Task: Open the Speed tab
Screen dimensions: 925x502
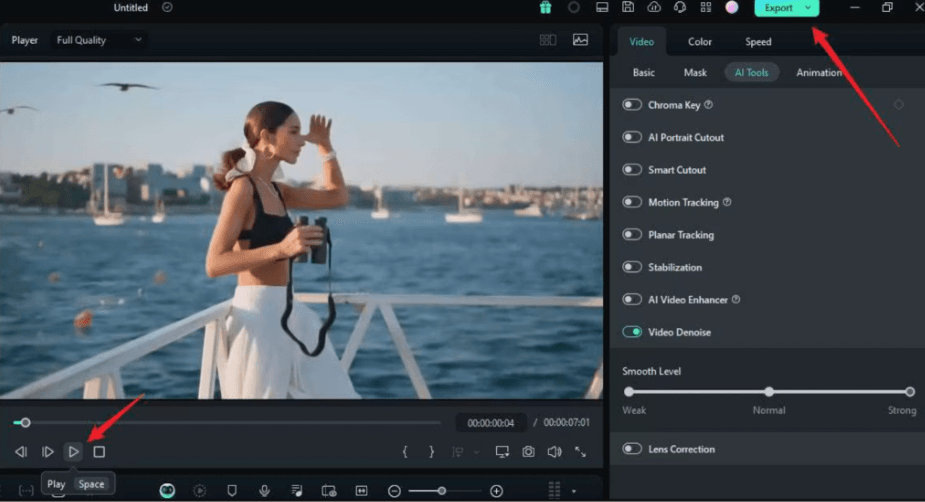Action: [x=758, y=42]
